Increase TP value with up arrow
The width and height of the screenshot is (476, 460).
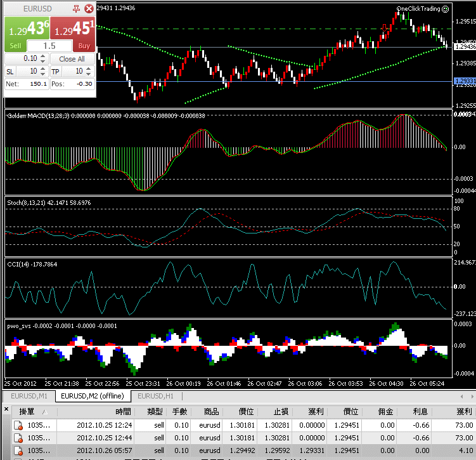click(x=88, y=69)
